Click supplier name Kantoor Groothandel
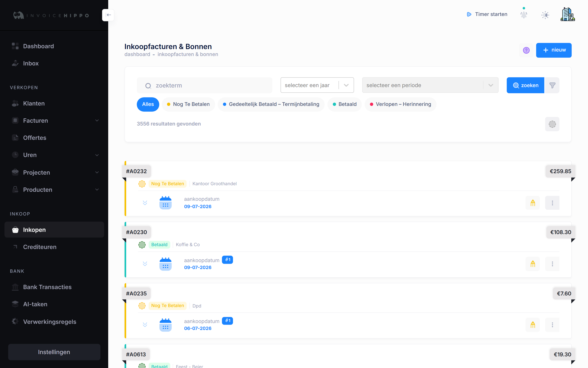 point(215,184)
